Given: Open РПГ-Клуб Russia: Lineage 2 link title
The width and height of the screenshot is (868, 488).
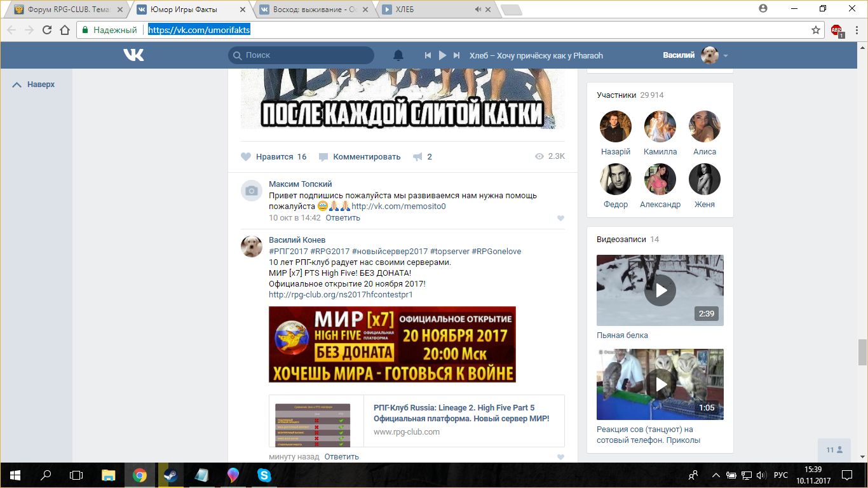Looking at the screenshot, I should click(x=461, y=413).
